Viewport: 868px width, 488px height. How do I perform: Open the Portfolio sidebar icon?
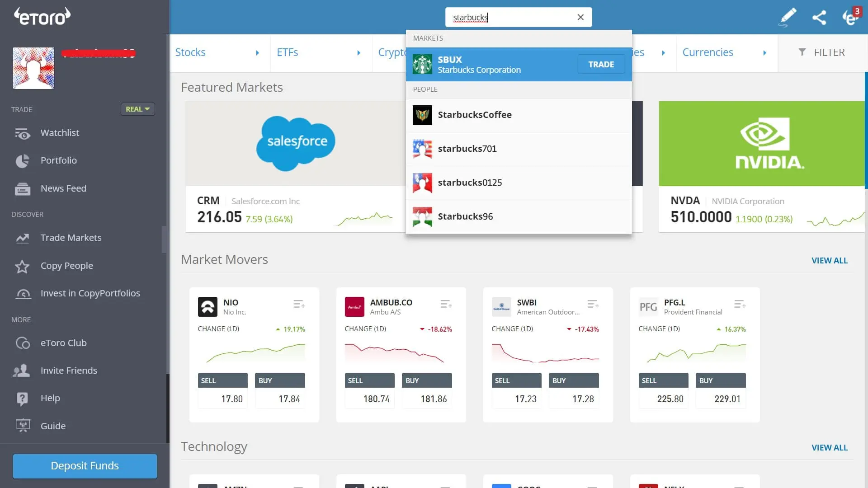pyautogui.click(x=23, y=161)
